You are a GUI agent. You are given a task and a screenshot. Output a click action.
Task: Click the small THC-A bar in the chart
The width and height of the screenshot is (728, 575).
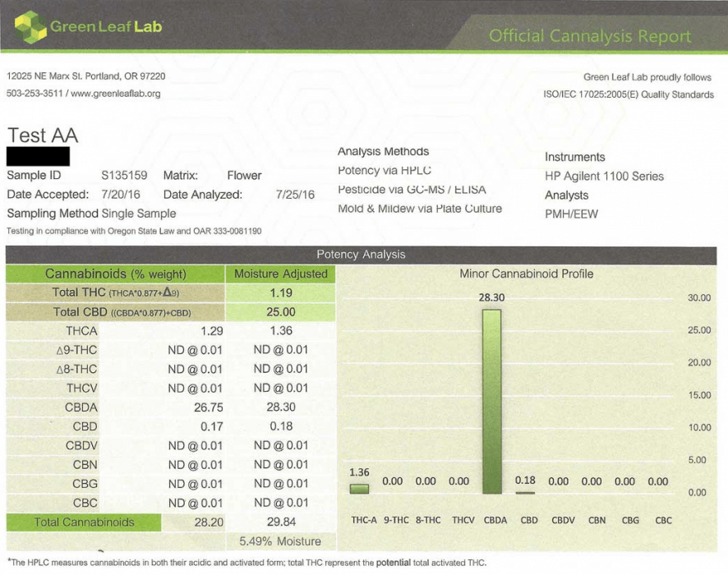tap(359, 489)
